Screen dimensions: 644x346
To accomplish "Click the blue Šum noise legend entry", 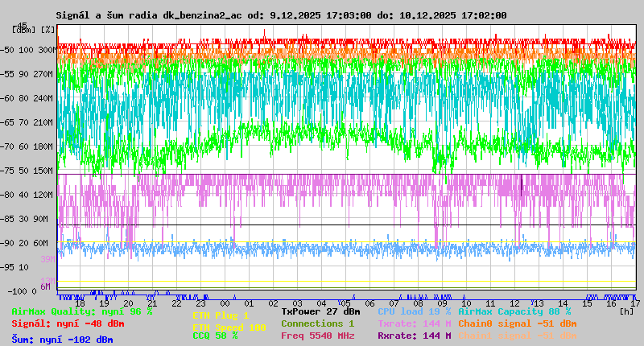I will click(x=62, y=340).
